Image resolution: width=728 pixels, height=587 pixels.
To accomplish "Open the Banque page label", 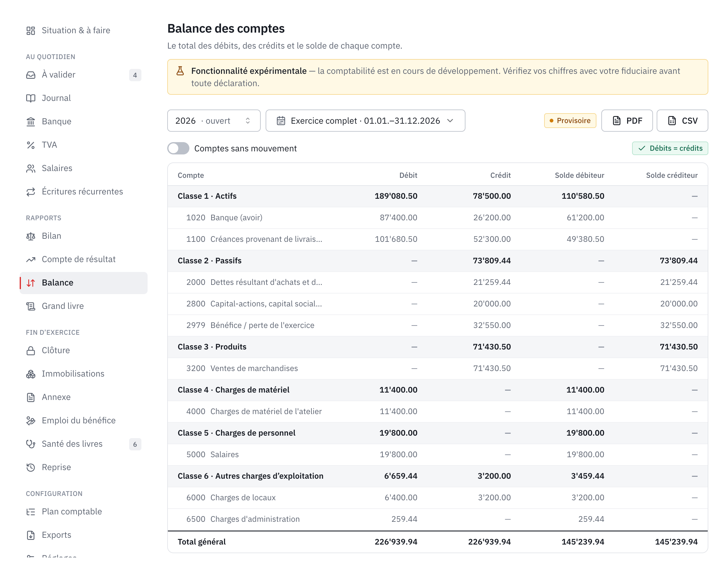I will click(57, 122).
